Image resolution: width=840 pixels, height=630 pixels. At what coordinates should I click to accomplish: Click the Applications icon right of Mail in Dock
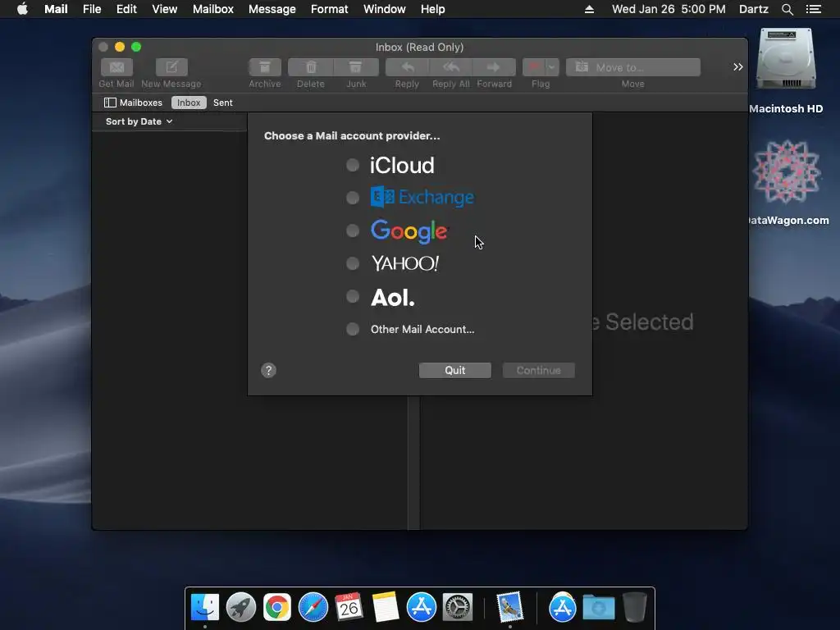coord(562,608)
